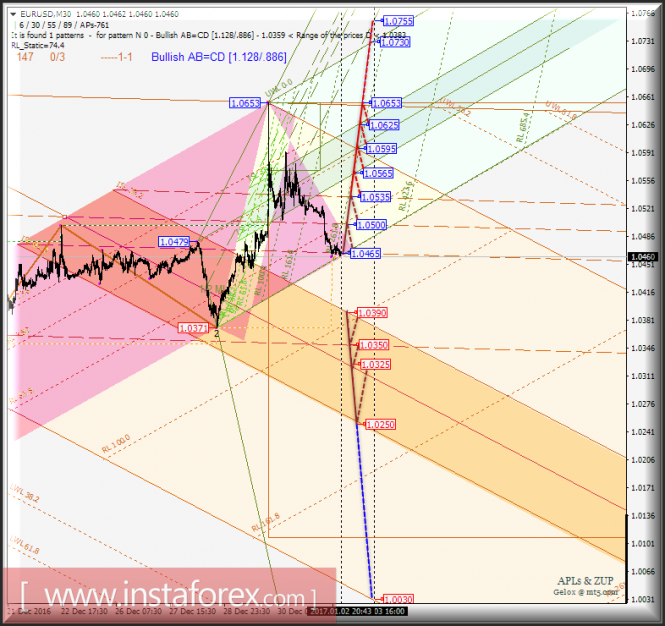Image resolution: width=665 pixels, height=626 pixels.
Task: Select the blue 1.0755 price label
Action: coord(398,21)
